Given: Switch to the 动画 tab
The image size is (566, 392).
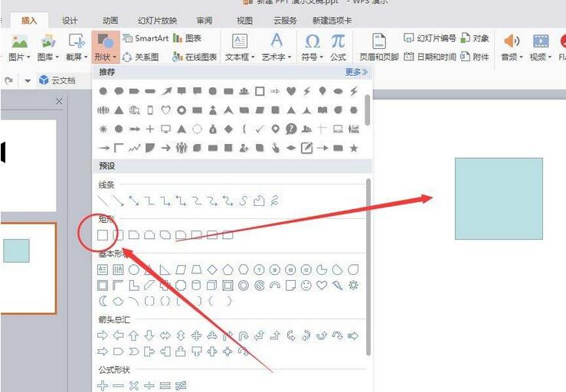Looking at the screenshot, I should (x=110, y=21).
